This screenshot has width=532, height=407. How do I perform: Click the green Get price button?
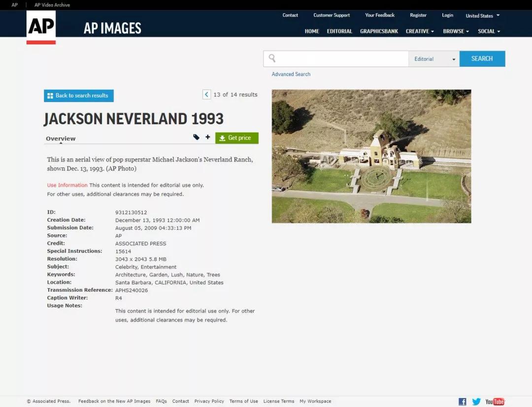(x=237, y=138)
